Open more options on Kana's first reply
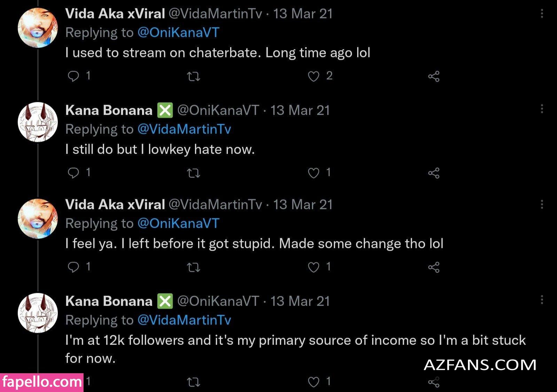Screen dimensions: 557x392 pyautogui.click(x=542, y=109)
